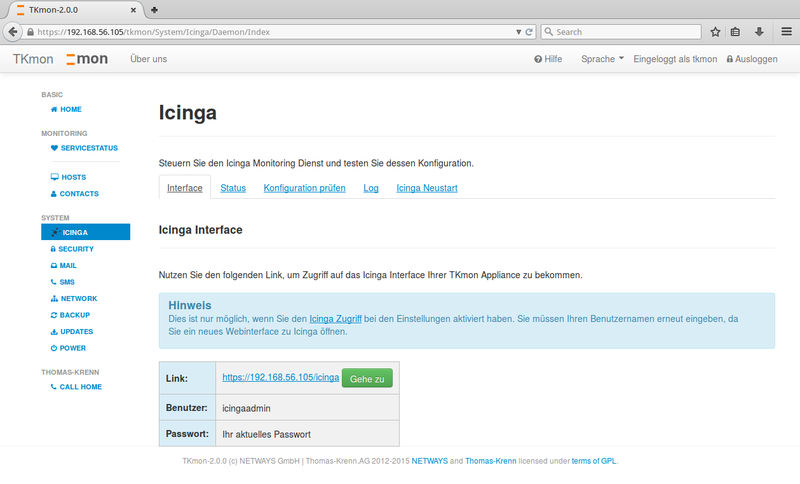
Task: Open Power options in sidebar
Action: coord(68,348)
